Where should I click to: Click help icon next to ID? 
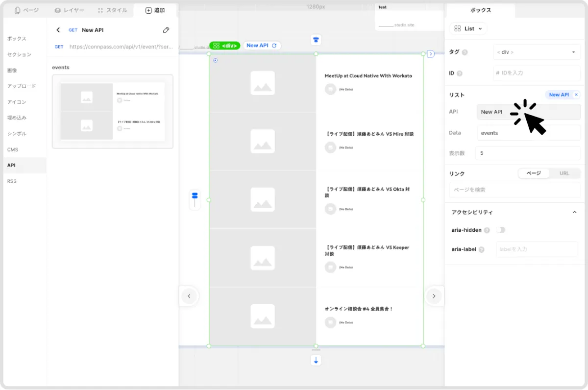point(460,73)
